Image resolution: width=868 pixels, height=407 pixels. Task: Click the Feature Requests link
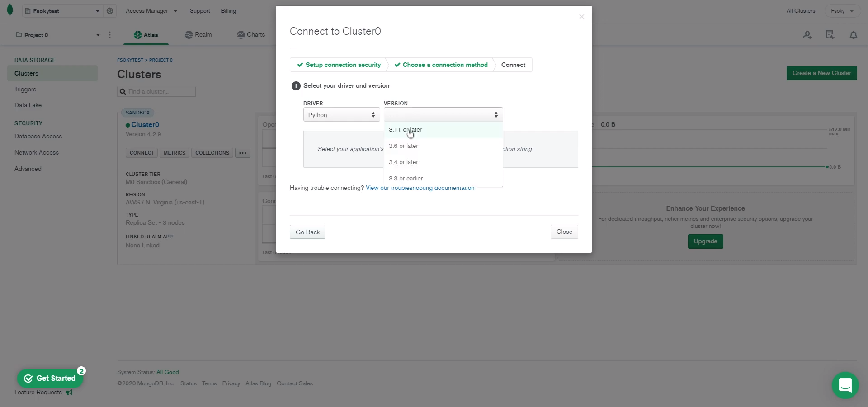[38, 393]
